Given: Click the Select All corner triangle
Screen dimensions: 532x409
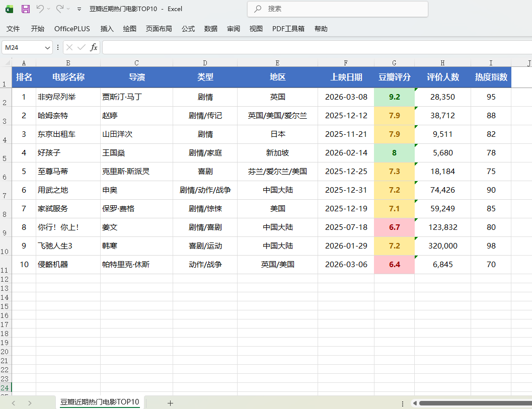Looking at the screenshot, I should pyautogui.click(x=7, y=63).
